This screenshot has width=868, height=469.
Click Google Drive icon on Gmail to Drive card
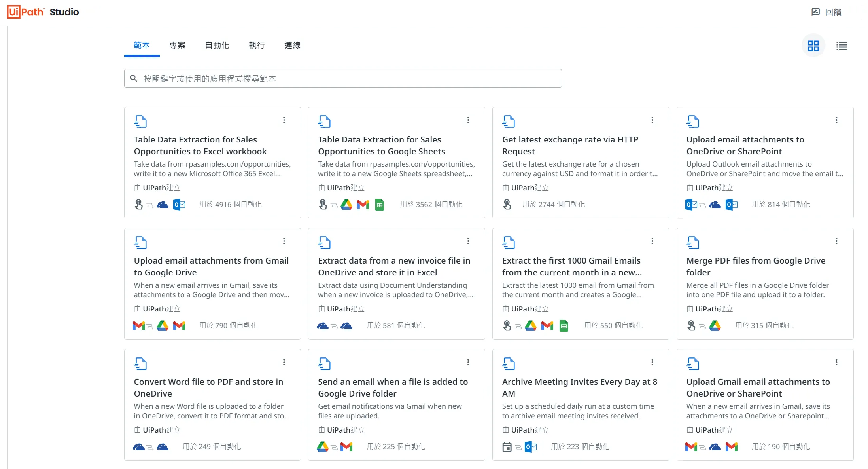pos(163,326)
